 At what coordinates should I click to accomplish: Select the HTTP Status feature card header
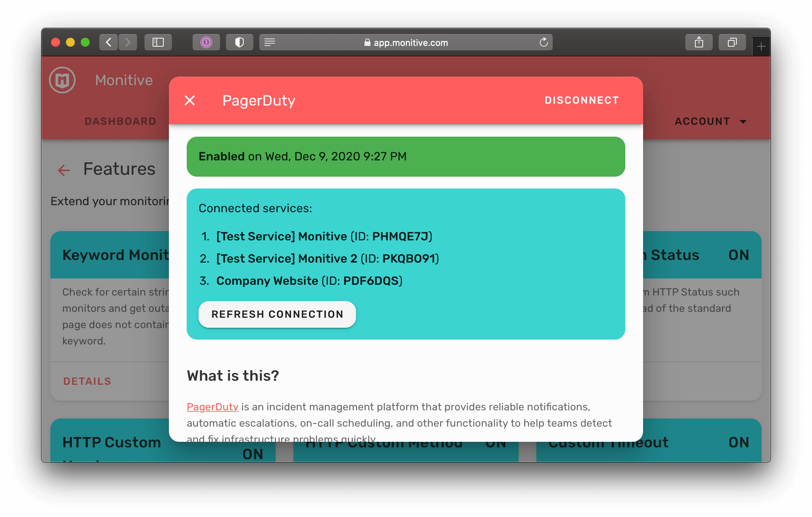tap(702, 255)
